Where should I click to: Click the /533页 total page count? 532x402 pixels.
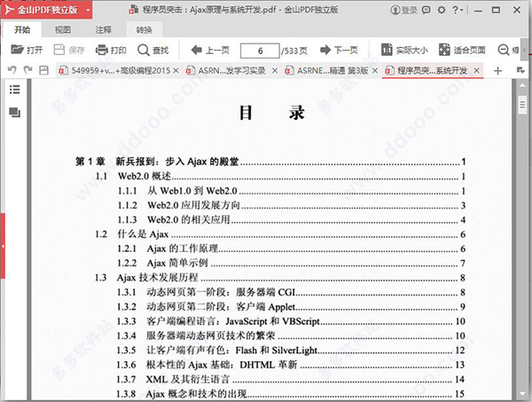[294, 51]
